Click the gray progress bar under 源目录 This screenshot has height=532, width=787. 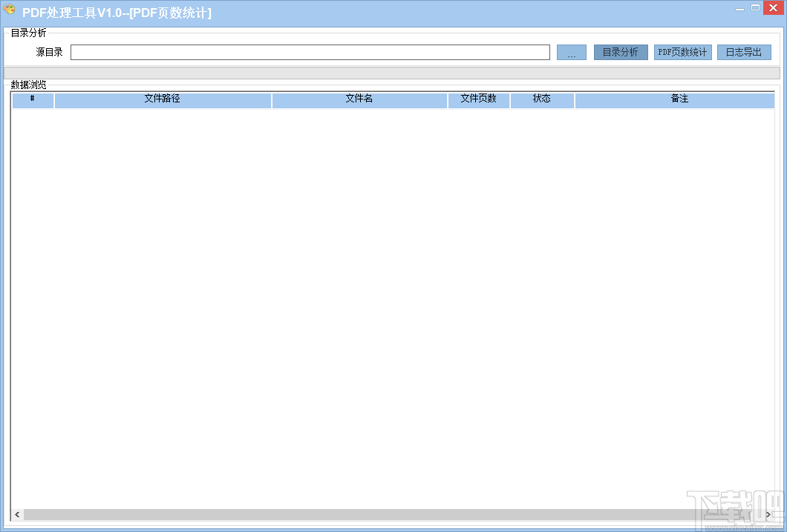click(x=392, y=73)
